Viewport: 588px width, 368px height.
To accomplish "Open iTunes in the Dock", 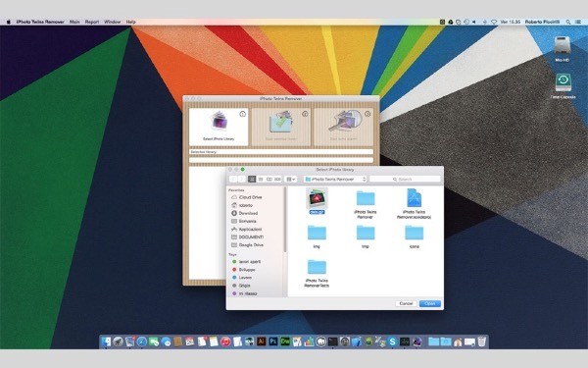I will [x=225, y=342].
